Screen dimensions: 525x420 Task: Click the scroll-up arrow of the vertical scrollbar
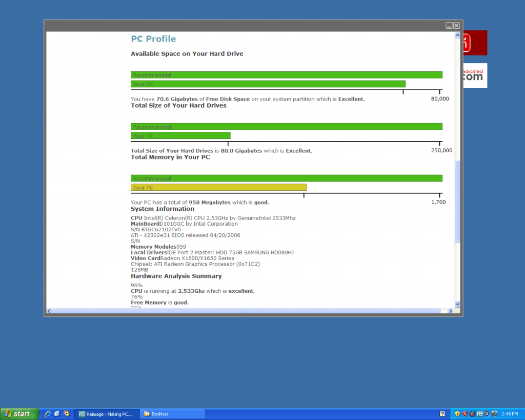(x=457, y=35)
